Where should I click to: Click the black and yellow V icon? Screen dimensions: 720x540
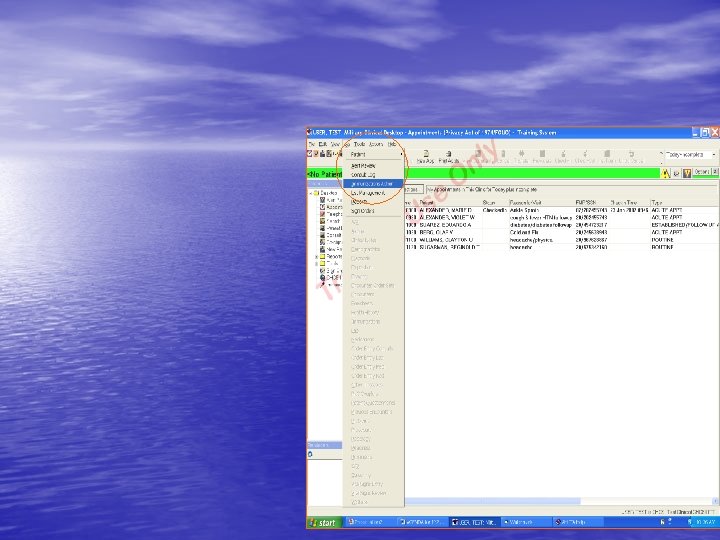687,173
